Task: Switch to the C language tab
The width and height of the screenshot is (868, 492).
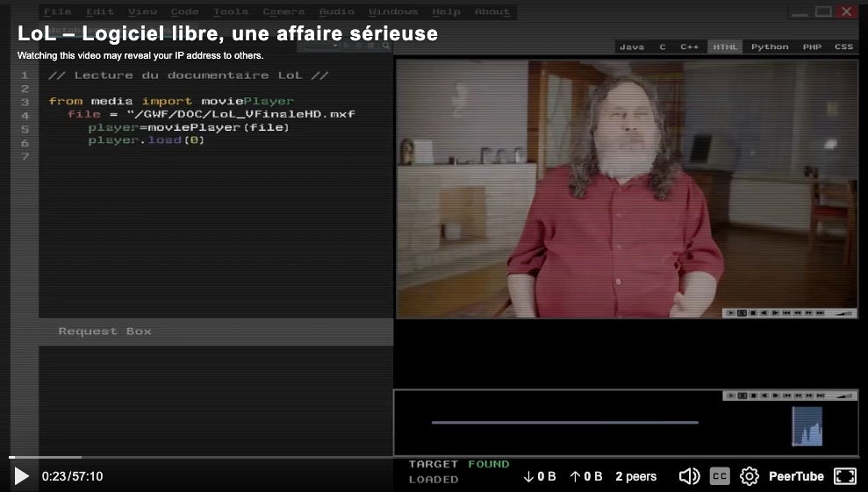Action: pos(663,47)
